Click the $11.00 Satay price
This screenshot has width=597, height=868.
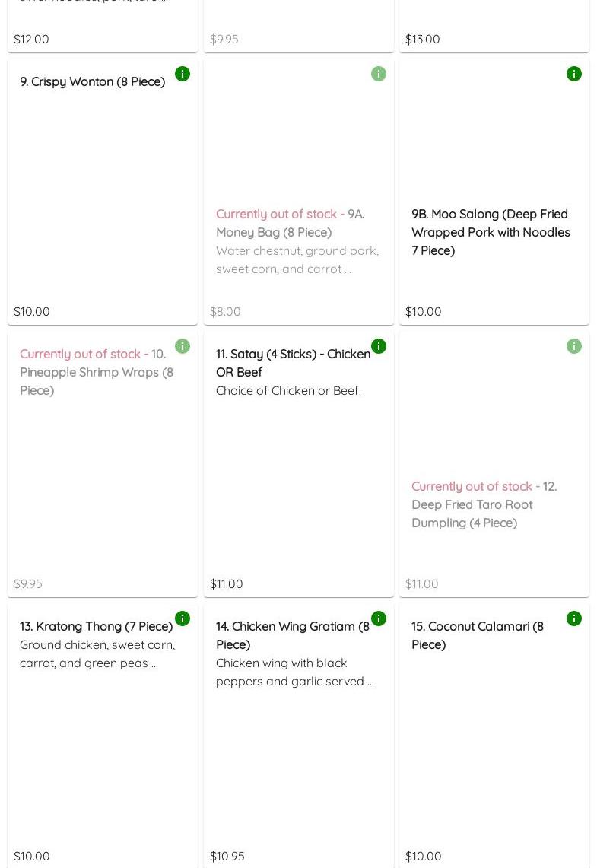tap(227, 583)
